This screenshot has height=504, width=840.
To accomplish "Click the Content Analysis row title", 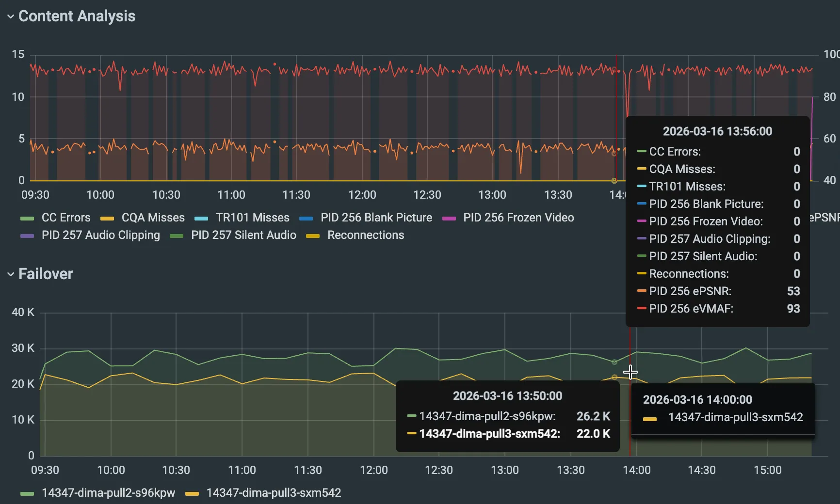I will click(x=77, y=16).
